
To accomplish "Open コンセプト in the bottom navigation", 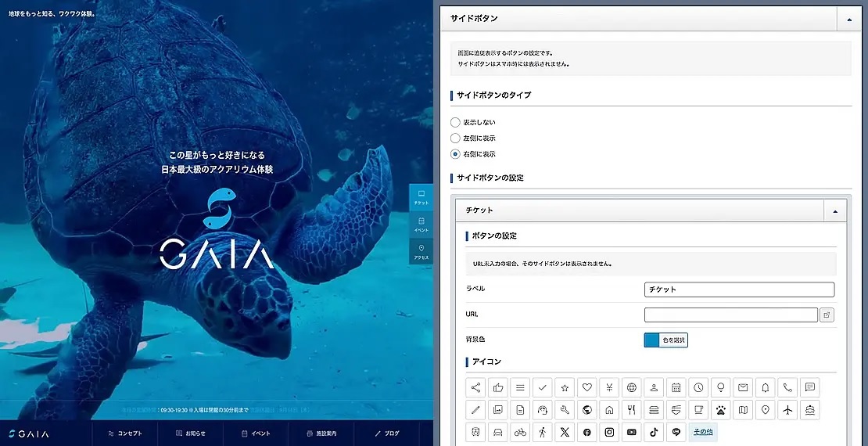I will [x=125, y=433].
